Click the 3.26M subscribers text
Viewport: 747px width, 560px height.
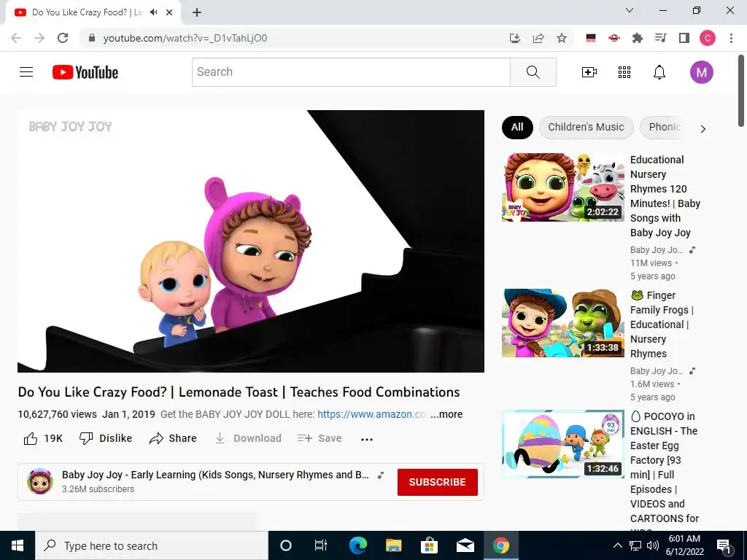click(x=98, y=489)
